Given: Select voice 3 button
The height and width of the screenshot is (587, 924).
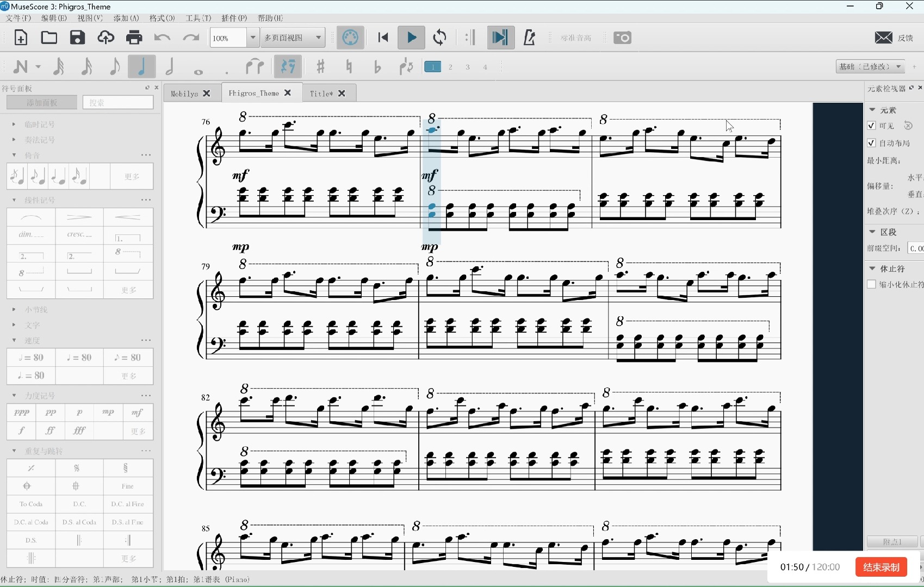Looking at the screenshot, I should 468,67.
